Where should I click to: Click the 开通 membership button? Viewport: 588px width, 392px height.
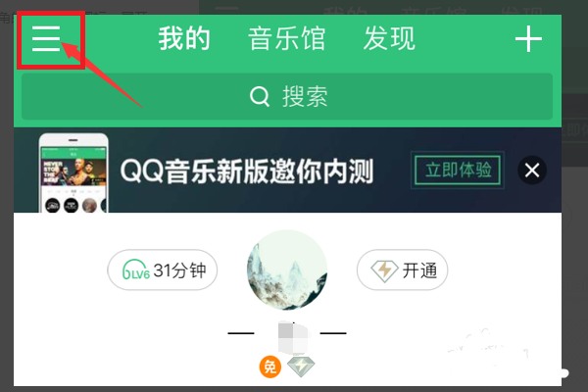tap(403, 269)
